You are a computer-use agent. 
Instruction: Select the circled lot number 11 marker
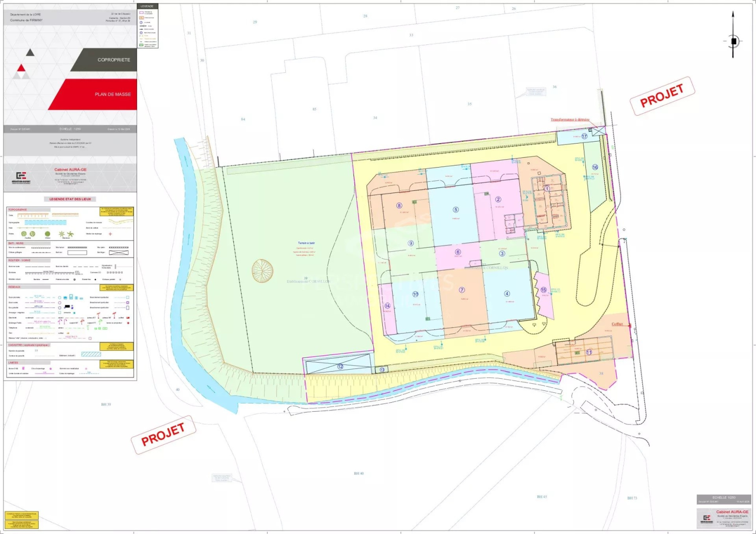pos(589,352)
